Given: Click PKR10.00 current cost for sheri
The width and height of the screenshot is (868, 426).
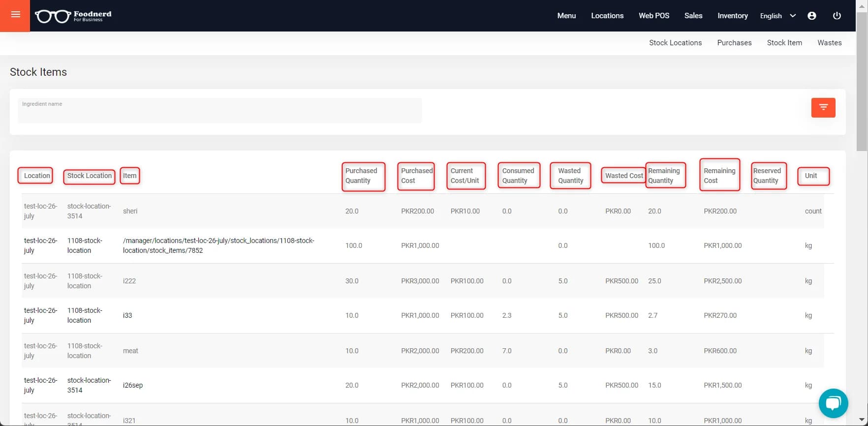Looking at the screenshot, I should pos(465,211).
